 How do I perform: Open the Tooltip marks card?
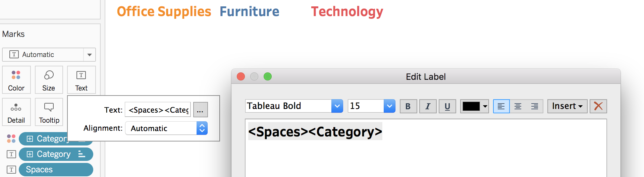[x=49, y=112]
